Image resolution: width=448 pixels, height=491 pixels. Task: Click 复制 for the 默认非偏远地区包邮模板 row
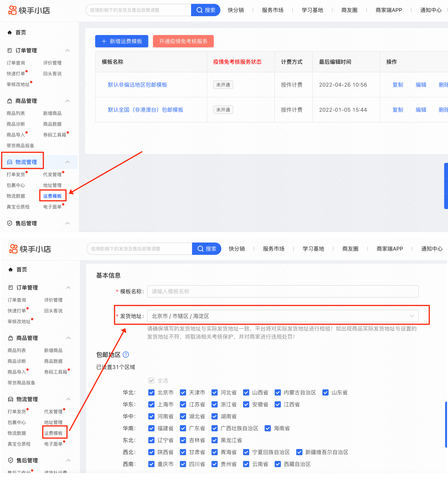click(x=398, y=84)
